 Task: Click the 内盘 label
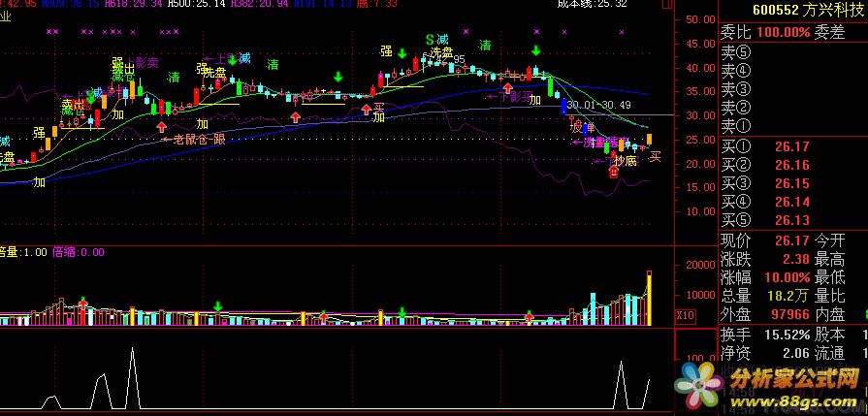coord(830,315)
